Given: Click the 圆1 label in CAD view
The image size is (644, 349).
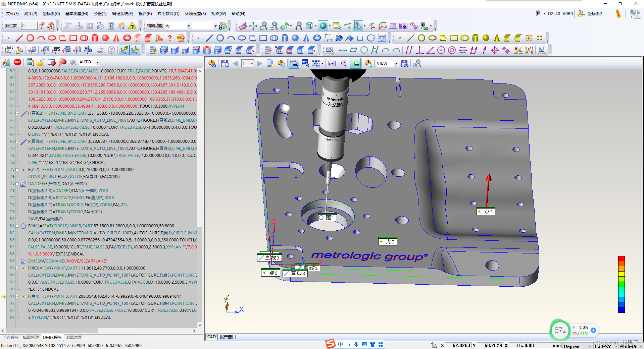Looking at the screenshot, I should [327, 218].
